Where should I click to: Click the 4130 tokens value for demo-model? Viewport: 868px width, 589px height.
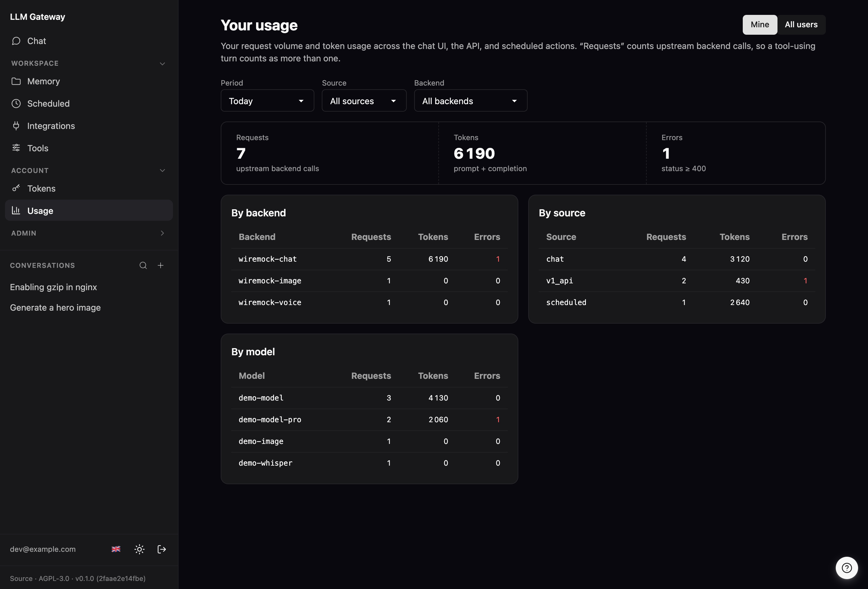coord(438,398)
